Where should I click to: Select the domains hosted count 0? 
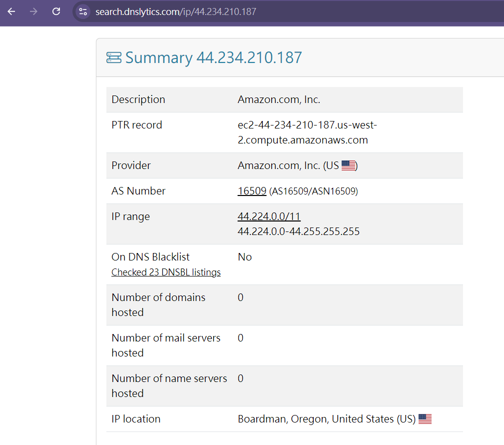(240, 297)
